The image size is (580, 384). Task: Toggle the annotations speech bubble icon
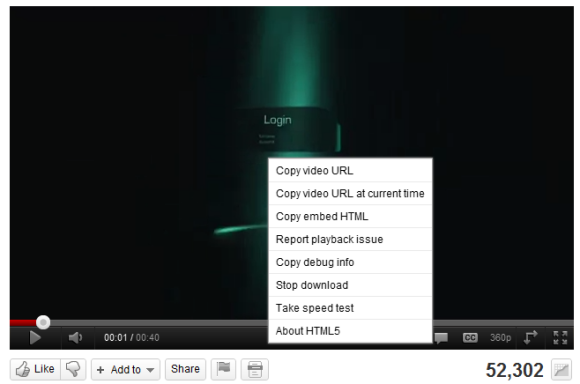pyautogui.click(x=441, y=338)
